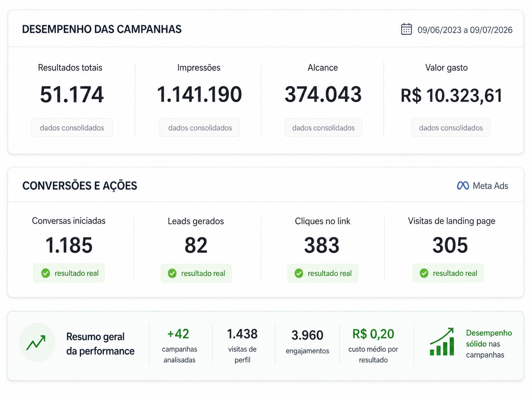Viewport: 532px width, 399px height.
Task: Click 'resultado real' text under landing page visits
Action: pyautogui.click(x=455, y=273)
